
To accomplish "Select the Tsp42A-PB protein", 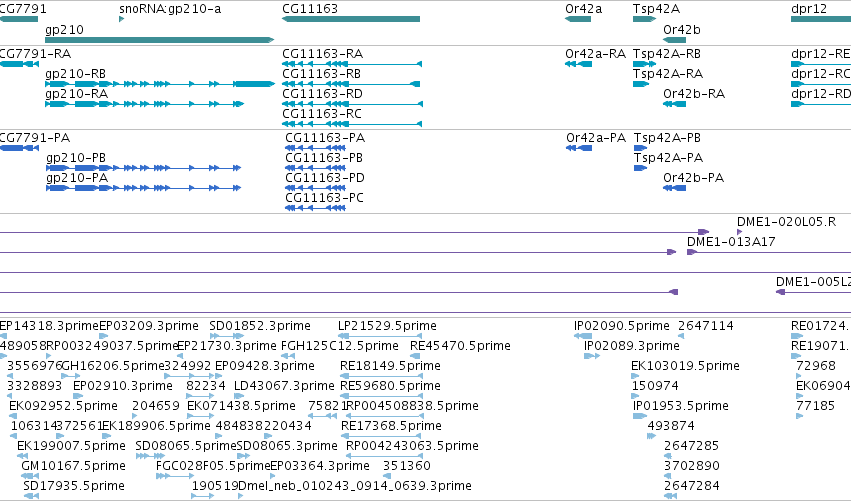I will point(640,148).
